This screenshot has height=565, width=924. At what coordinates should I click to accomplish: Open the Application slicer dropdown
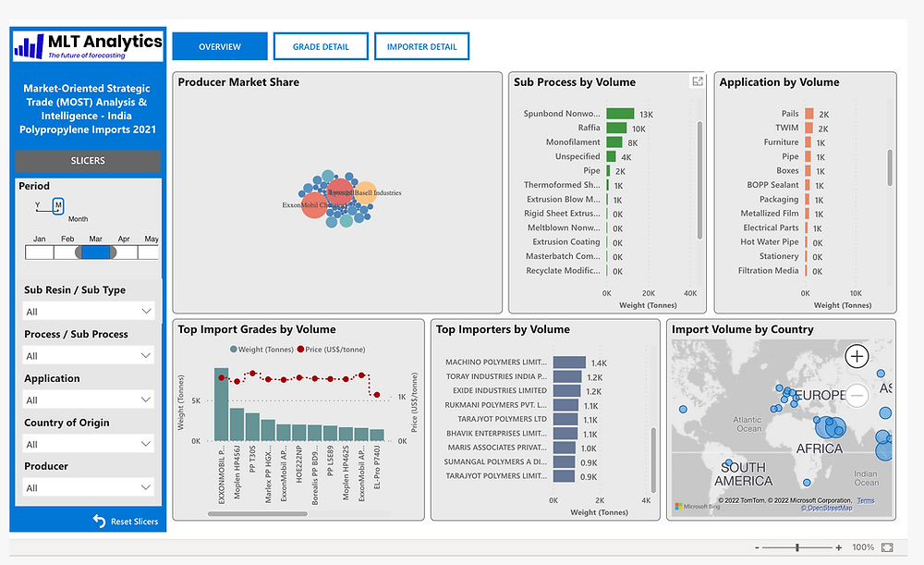pos(89,399)
